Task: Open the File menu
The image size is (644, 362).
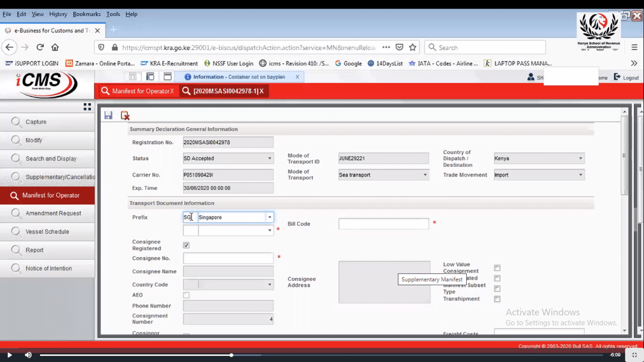Action: click(x=7, y=14)
